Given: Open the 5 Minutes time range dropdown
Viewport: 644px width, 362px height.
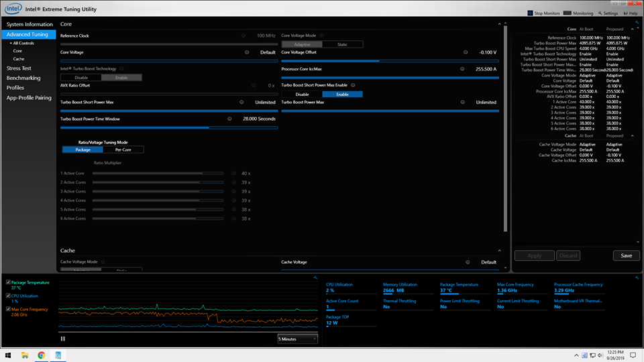Looking at the screenshot, I should [x=297, y=339].
